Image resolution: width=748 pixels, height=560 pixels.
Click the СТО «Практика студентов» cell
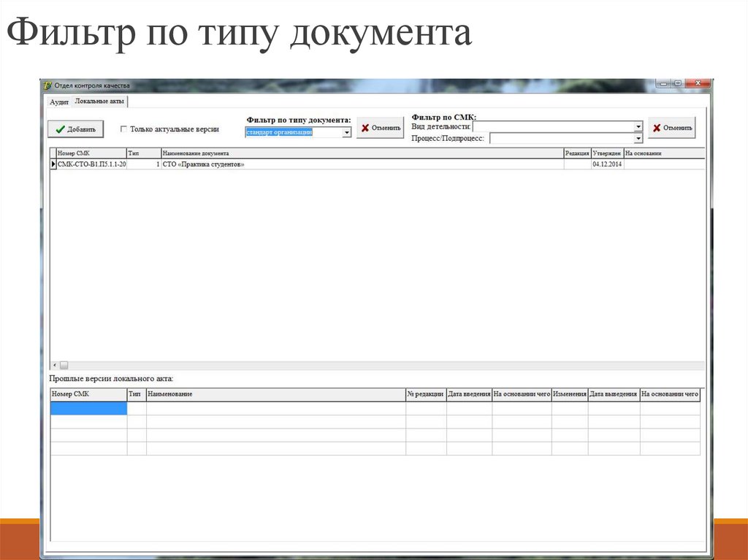[362, 164]
